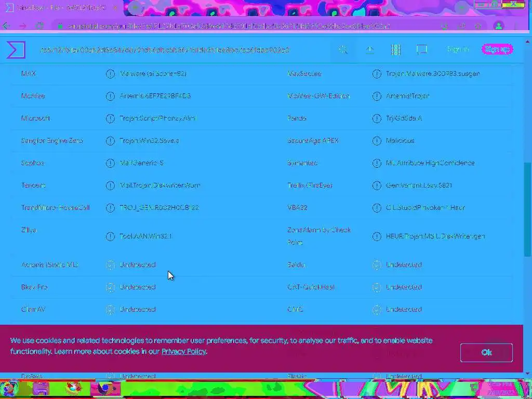Click the alert icon beside TROJ_GEN result
The image size is (532, 399).
click(x=110, y=208)
